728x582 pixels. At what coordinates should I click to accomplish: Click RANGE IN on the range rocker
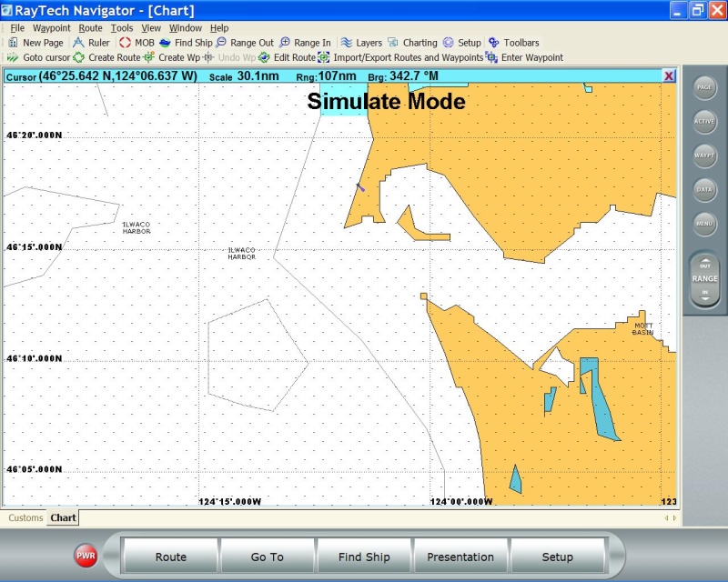coord(704,295)
